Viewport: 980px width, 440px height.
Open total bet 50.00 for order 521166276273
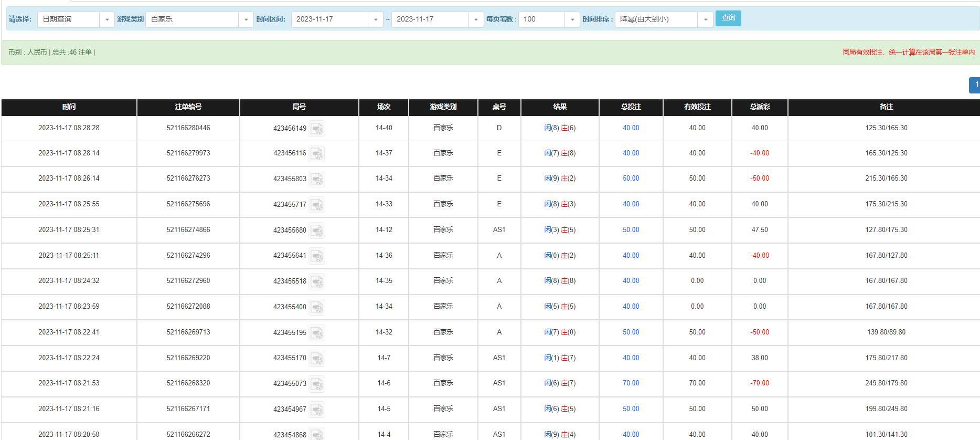click(631, 179)
